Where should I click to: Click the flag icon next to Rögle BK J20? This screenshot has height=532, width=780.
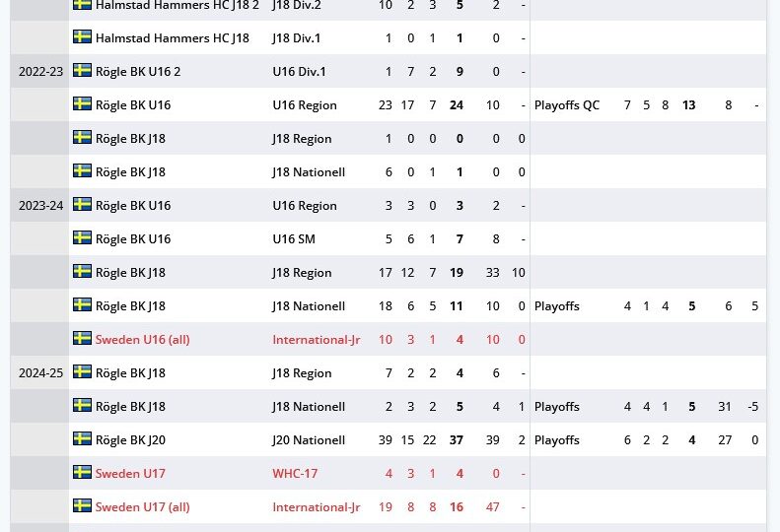82,438
